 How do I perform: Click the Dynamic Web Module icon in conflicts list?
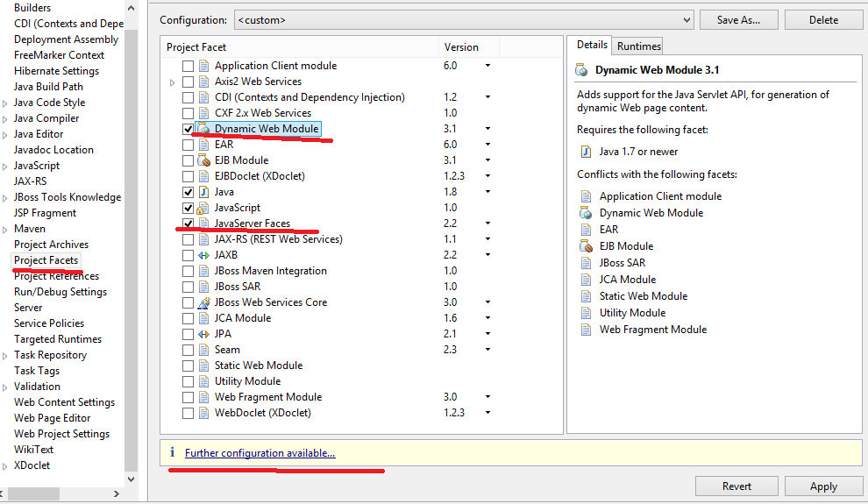[x=586, y=213]
